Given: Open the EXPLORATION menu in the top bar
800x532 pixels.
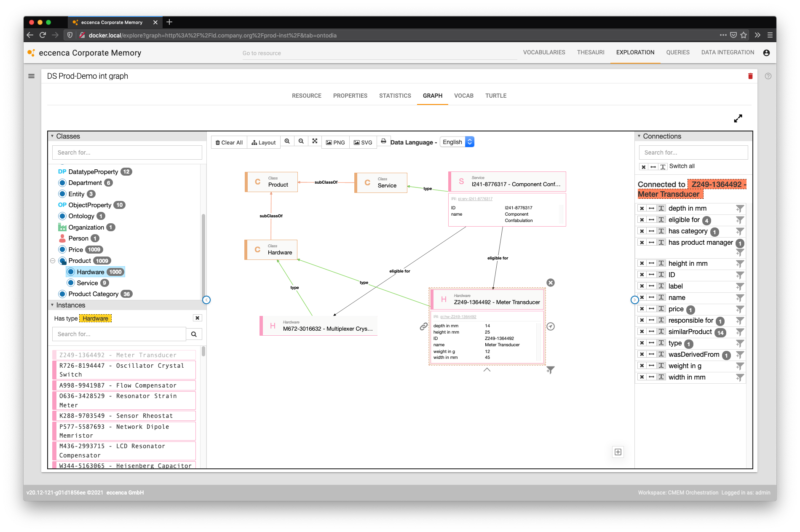Looking at the screenshot, I should click(635, 52).
